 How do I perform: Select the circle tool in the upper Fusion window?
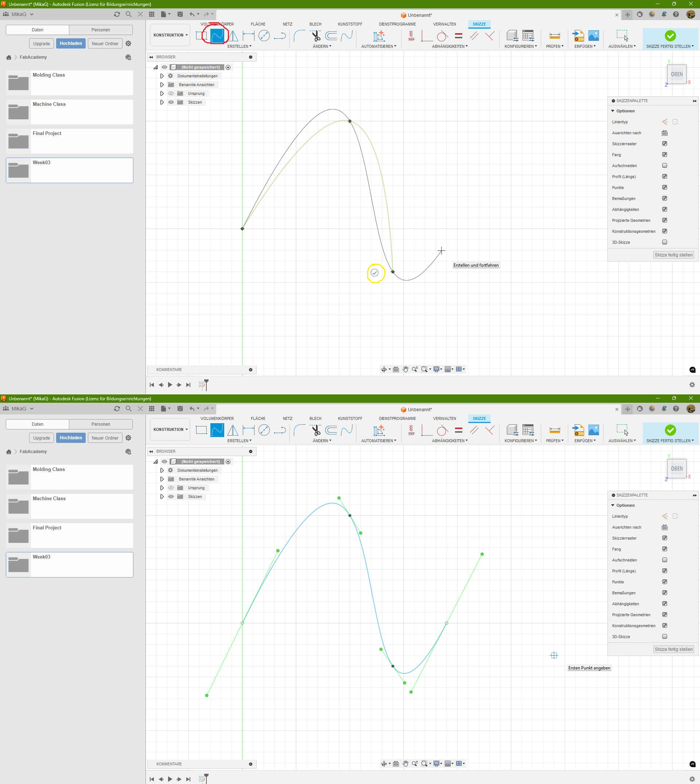[x=264, y=36]
